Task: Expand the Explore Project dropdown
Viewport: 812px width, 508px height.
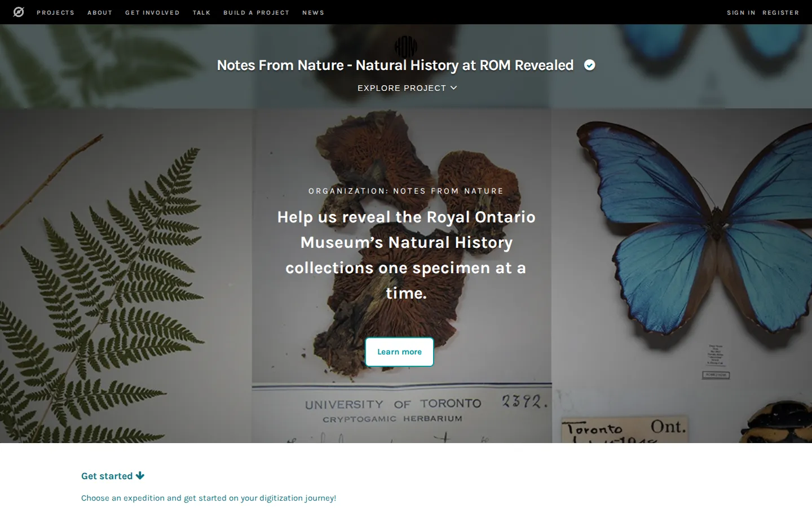Action: [x=407, y=88]
